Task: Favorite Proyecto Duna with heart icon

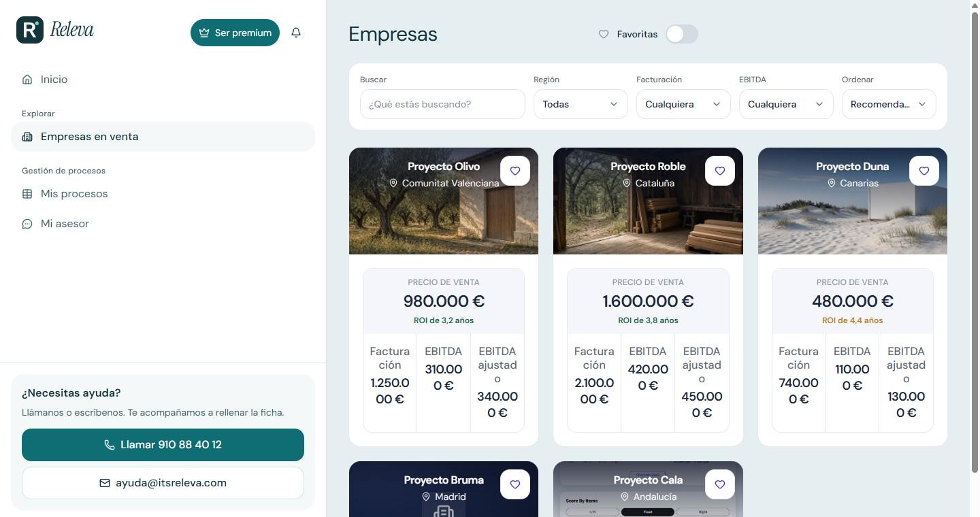Action: point(924,171)
